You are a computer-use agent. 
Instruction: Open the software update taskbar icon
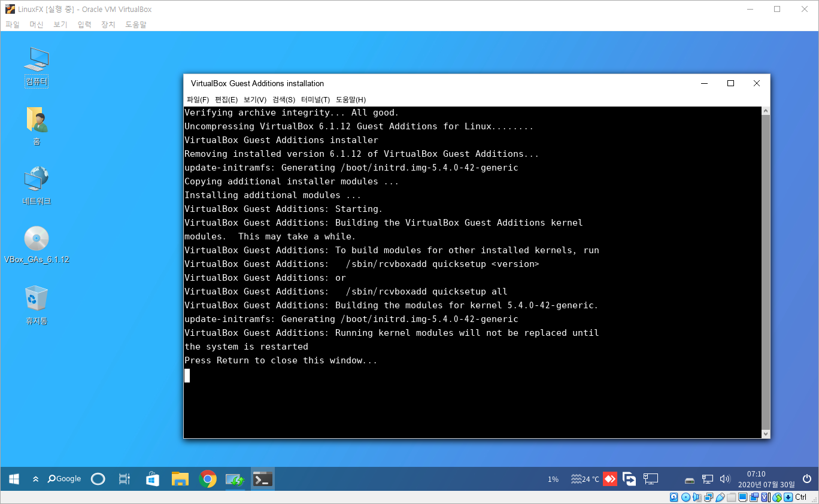[235, 479]
